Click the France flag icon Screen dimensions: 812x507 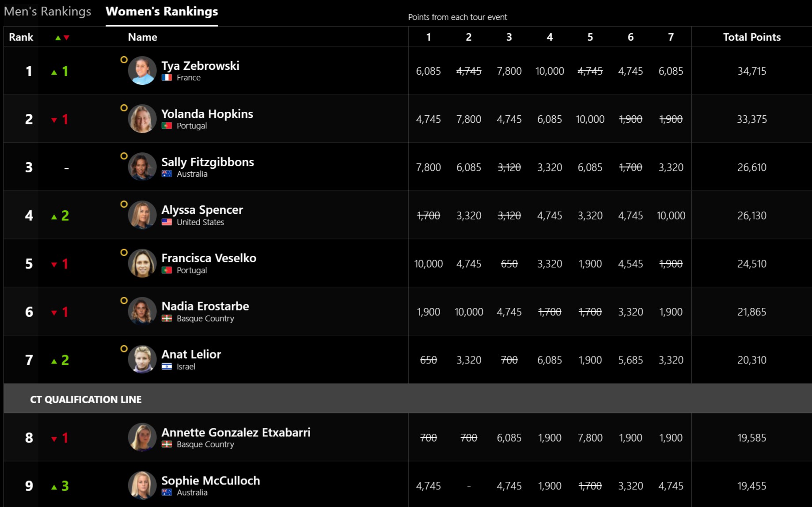[x=167, y=78]
